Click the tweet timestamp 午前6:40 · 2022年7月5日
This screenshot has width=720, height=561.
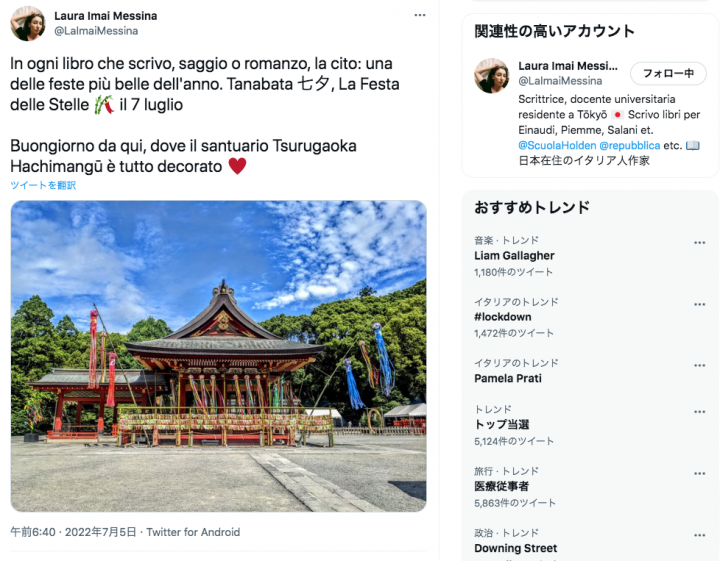pyautogui.click(x=73, y=532)
